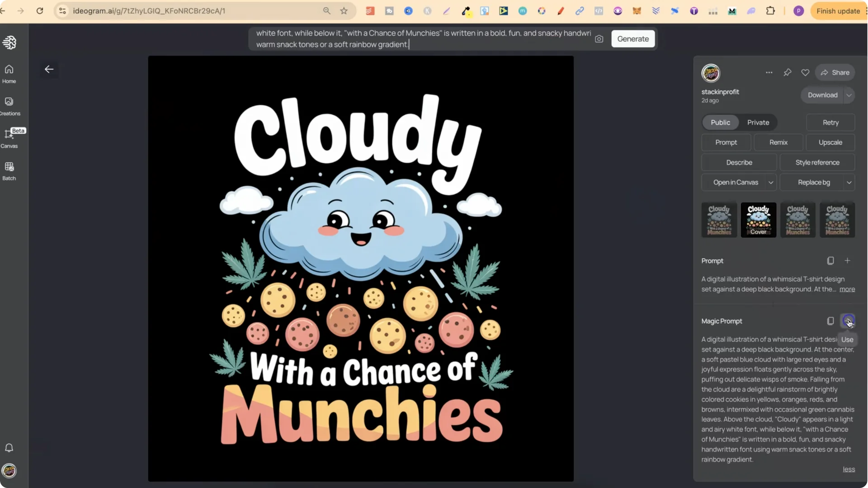This screenshot has height=488, width=868.
Task: Open Batch from the sidebar
Action: 9,170
